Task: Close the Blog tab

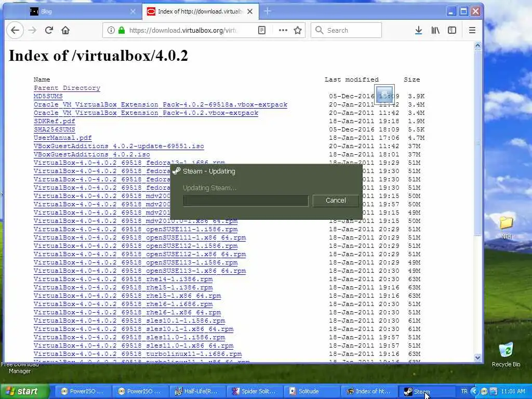Action: [133, 11]
